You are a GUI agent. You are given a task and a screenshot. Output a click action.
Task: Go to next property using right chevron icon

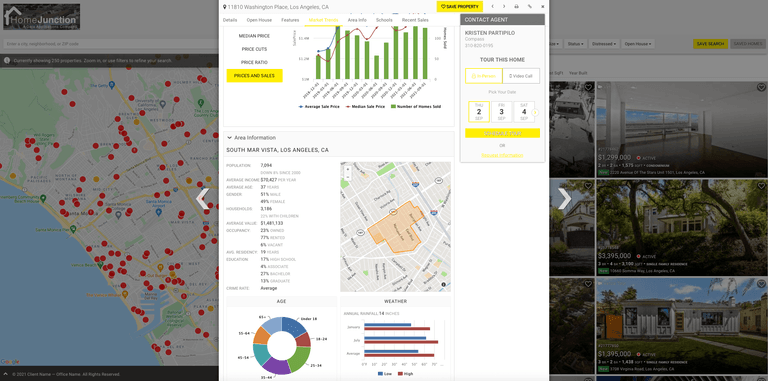[x=504, y=6]
